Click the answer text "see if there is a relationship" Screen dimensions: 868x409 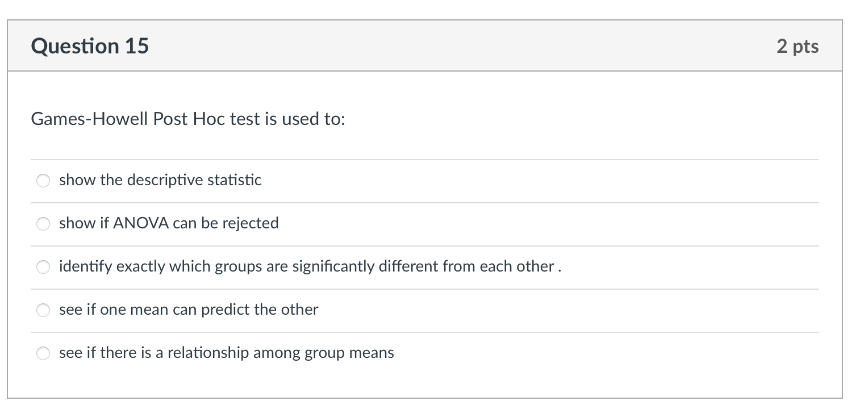[x=226, y=353]
